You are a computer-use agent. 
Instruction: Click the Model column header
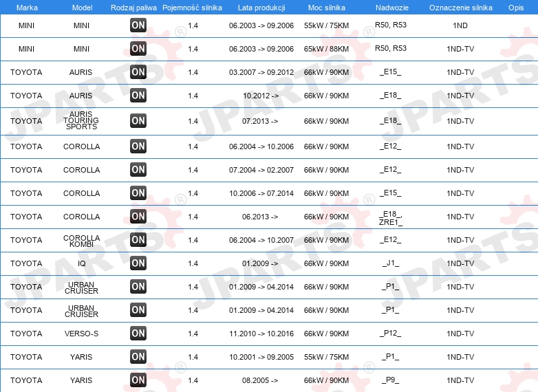coord(82,8)
